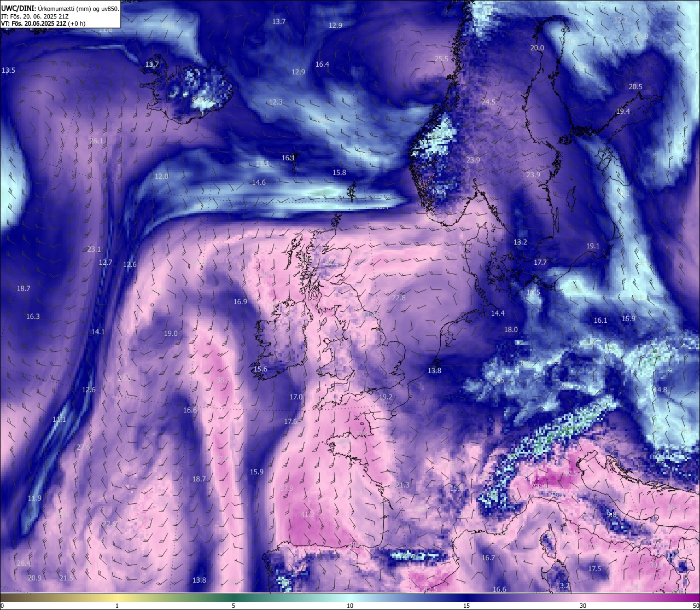Click the 12.7 value label
This screenshot has width=700, height=610.
pos(105,262)
